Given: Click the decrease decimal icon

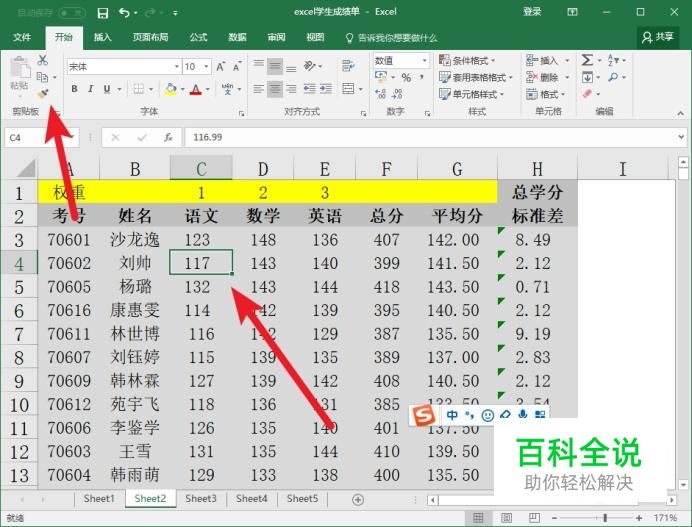Looking at the screenshot, I should [397, 94].
